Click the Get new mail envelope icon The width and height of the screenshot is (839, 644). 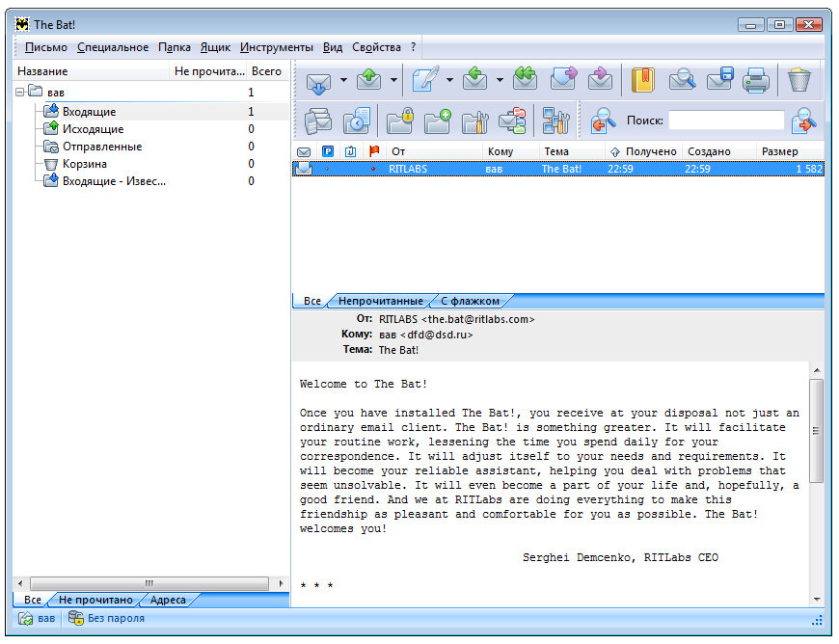click(x=318, y=81)
